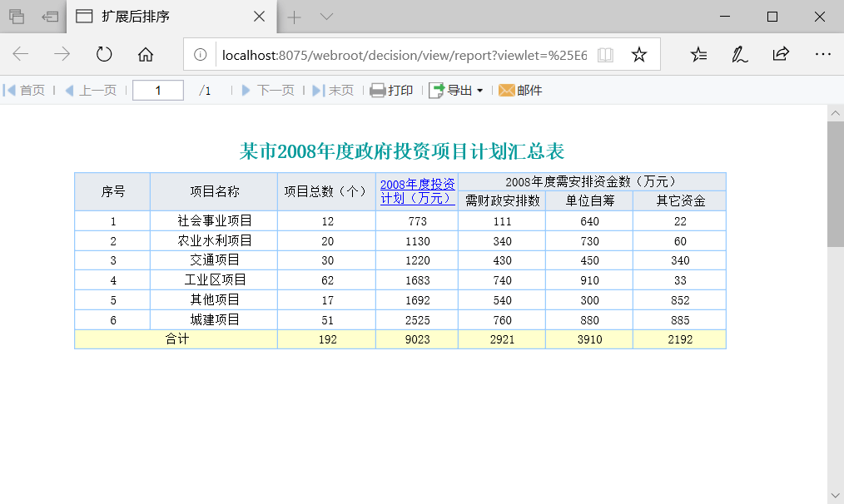This screenshot has height=504, width=844.
Task: Click the vertical scrollbar thumb
Action: click(836, 184)
